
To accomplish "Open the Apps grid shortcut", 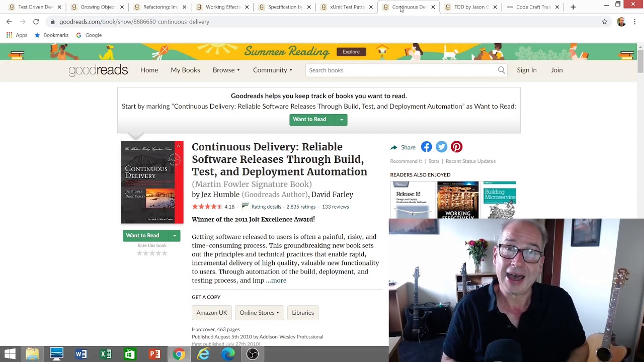I will pos(17,35).
